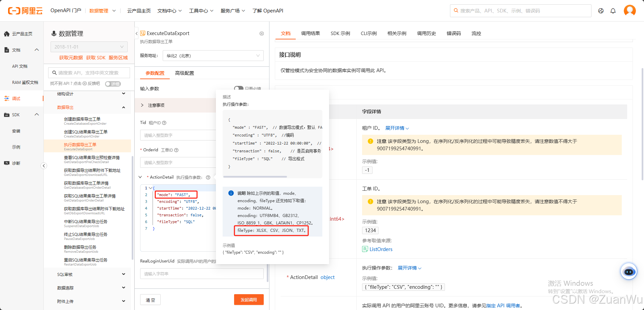Switch to the SDK 示例 tab
The height and width of the screenshot is (310, 644).
(x=340, y=33)
